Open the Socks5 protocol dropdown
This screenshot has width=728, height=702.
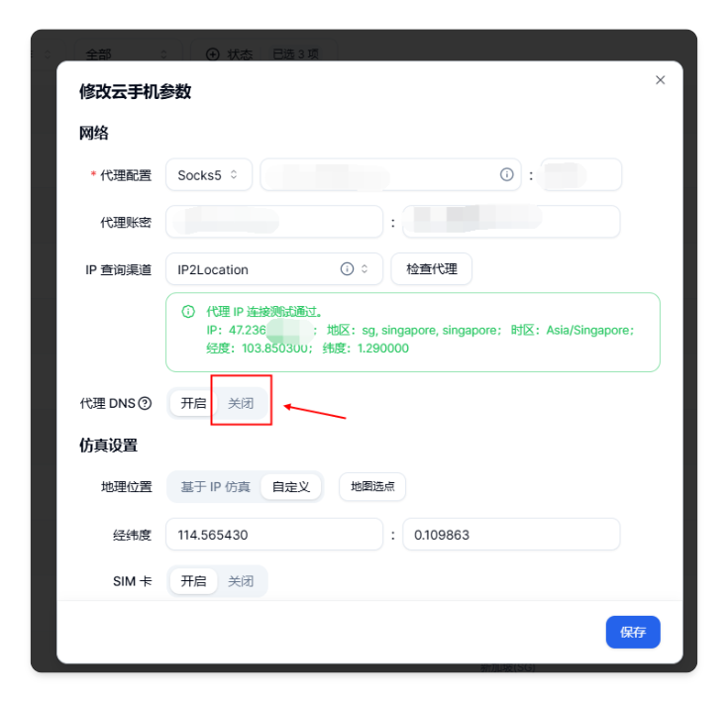tap(209, 175)
